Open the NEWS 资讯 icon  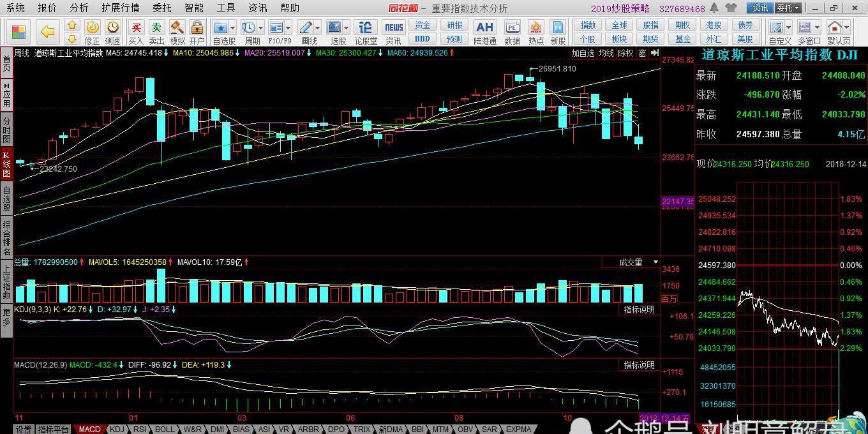click(393, 32)
